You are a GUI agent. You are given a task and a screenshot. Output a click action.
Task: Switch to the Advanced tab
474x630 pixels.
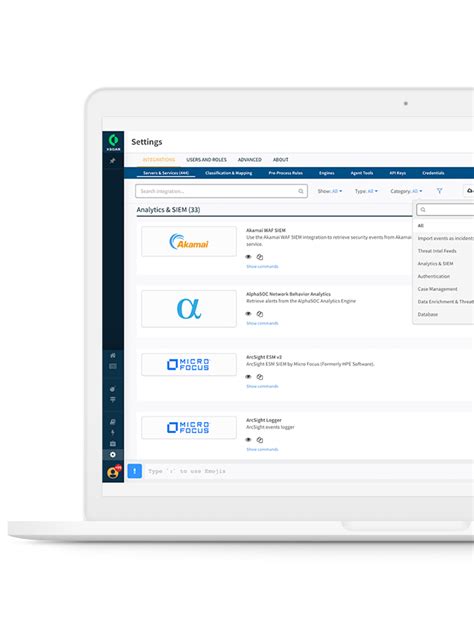pos(249,160)
